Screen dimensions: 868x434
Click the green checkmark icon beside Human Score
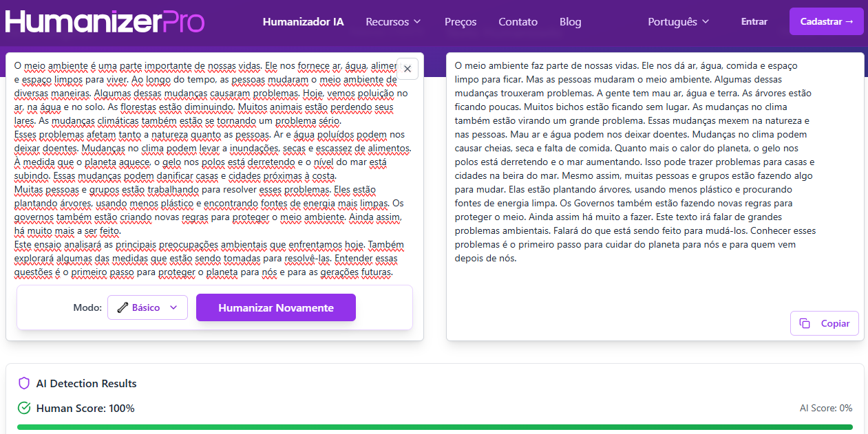tap(24, 409)
